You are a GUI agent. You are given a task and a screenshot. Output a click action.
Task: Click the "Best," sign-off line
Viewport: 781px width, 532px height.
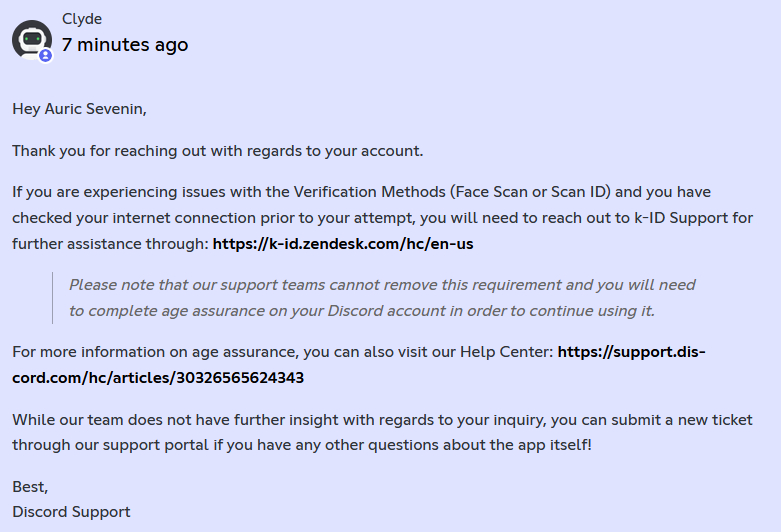tap(30, 486)
